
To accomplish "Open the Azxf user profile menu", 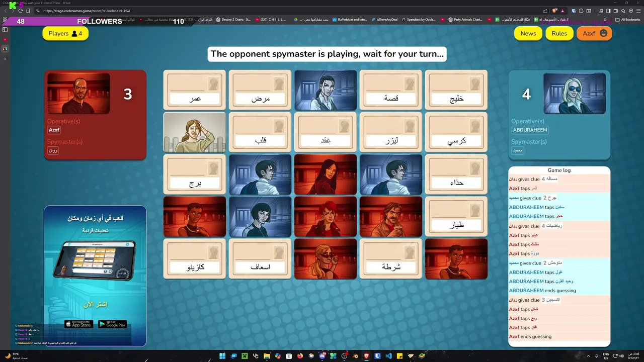I will [594, 33].
